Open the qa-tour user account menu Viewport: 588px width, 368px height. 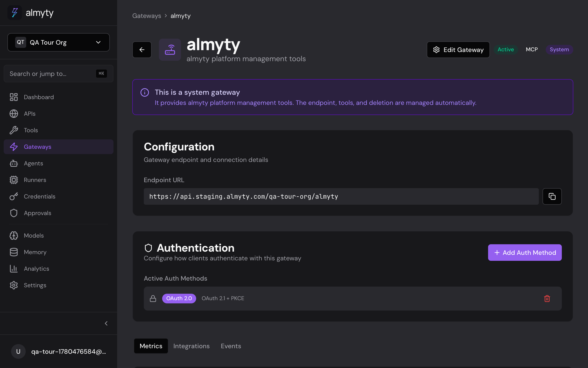tap(59, 351)
